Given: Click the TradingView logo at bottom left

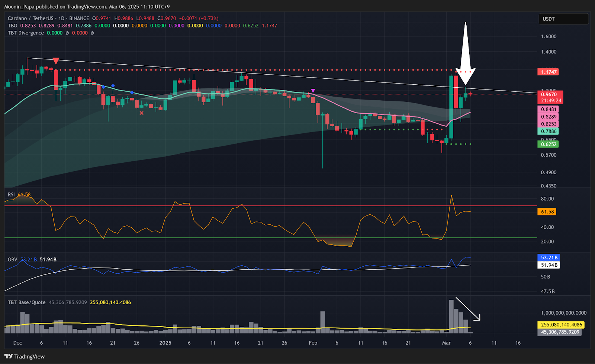Looking at the screenshot, I should pos(25,357).
